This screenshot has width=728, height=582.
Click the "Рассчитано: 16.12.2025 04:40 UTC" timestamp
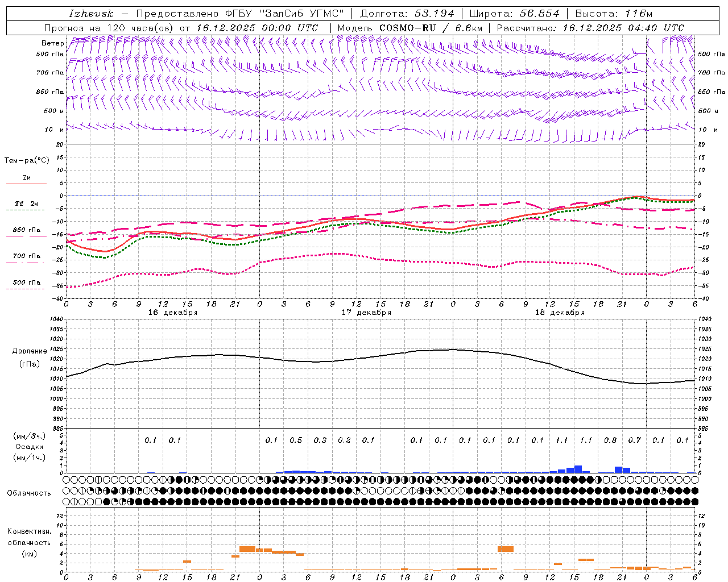(x=590, y=28)
